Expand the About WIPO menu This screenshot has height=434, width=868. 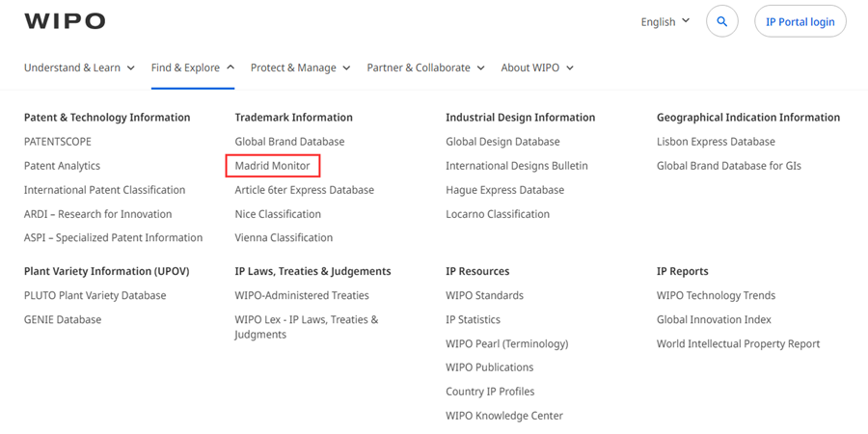[x=537, y=68]
